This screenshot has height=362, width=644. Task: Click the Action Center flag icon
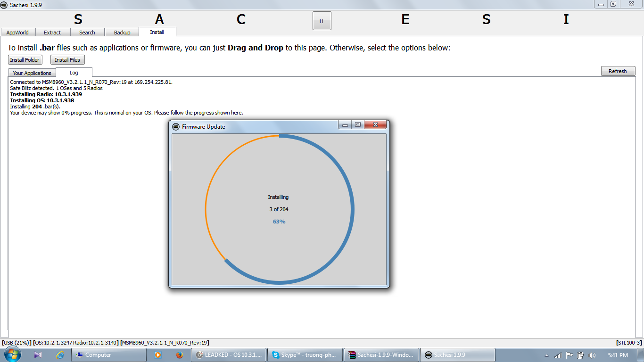click(x=570, y=355)
